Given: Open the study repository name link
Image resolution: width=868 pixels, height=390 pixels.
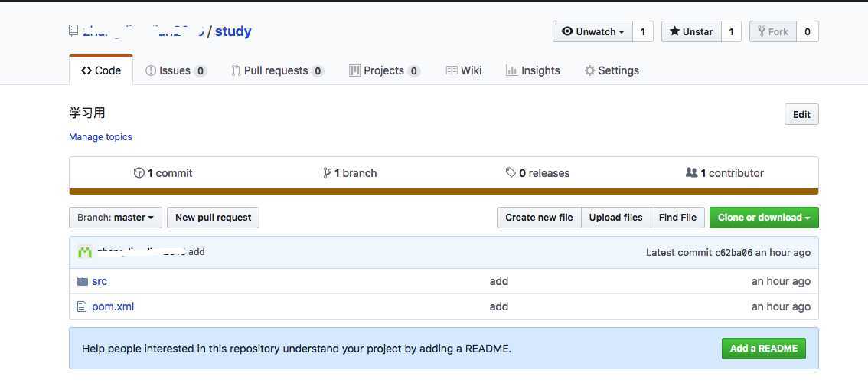Looking at the screenshot, I should (233, 31).
